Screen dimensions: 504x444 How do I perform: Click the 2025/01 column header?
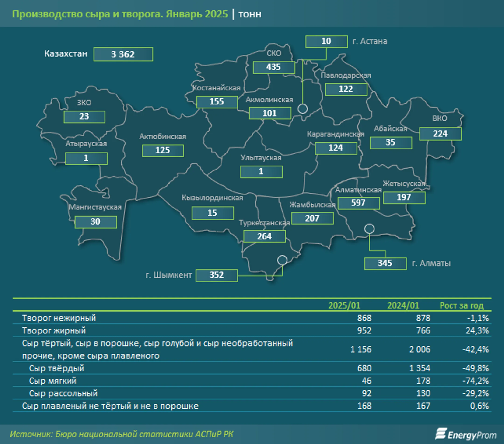click(x=344, y=305)
